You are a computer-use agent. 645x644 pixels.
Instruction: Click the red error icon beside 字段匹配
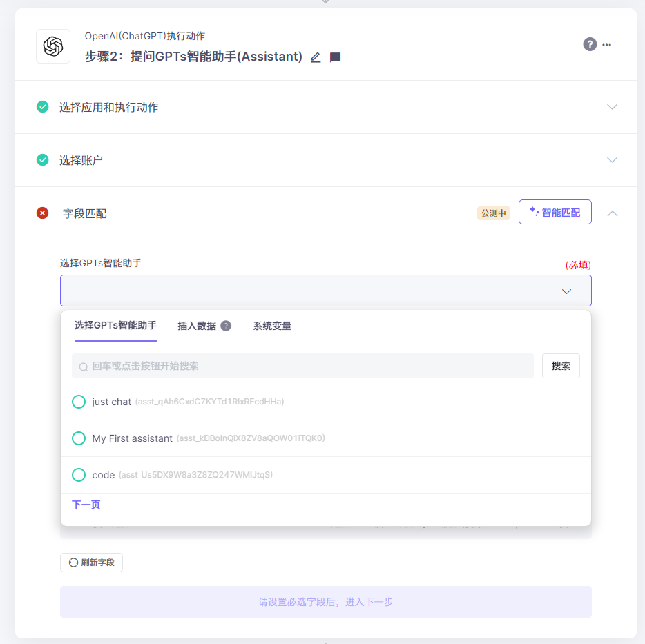41,213
